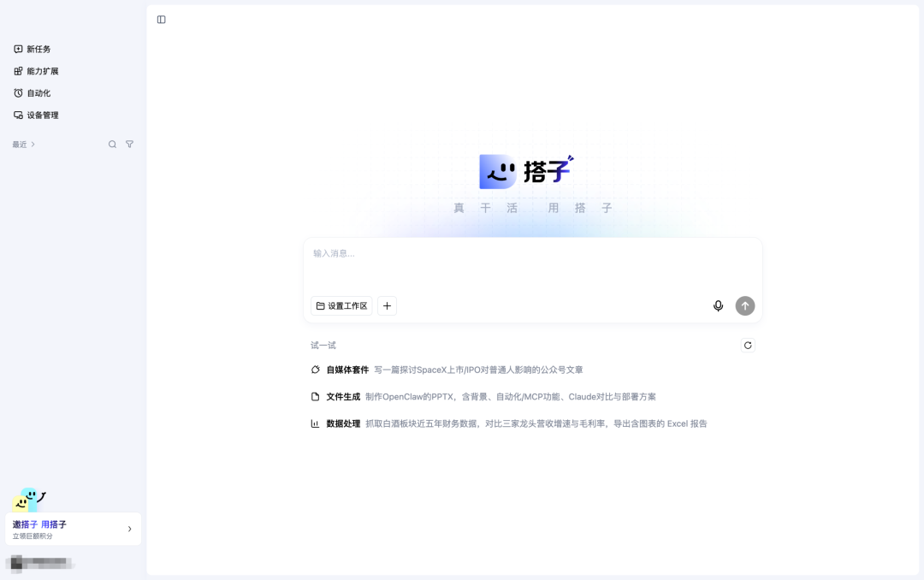The image size is (924, 580).
Task: Click the plus add-attachment button
Action: click(x=388, y=306)
